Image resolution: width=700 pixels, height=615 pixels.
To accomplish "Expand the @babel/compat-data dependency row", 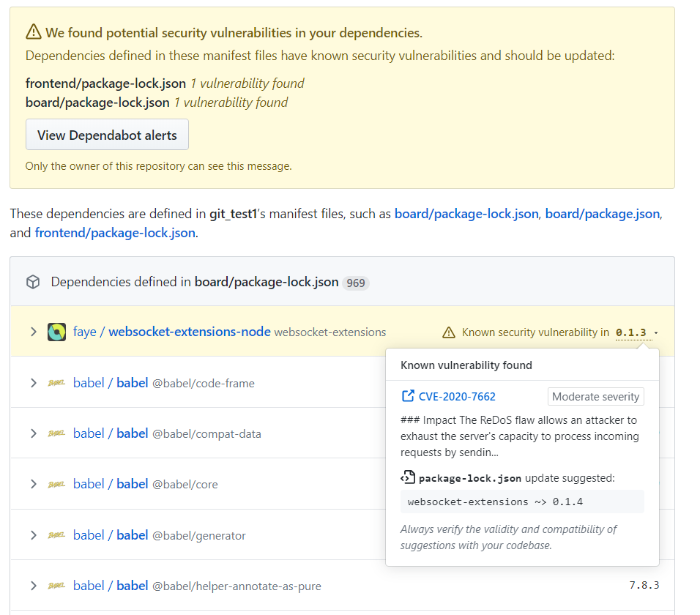I will (x=34, y=433).
